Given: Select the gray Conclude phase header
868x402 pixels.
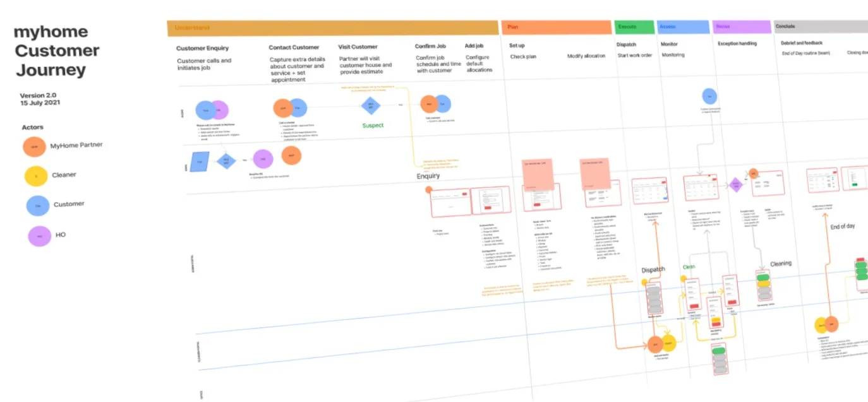Looking at the screenshot, I should pyautogui.click(x=820, y=27).
